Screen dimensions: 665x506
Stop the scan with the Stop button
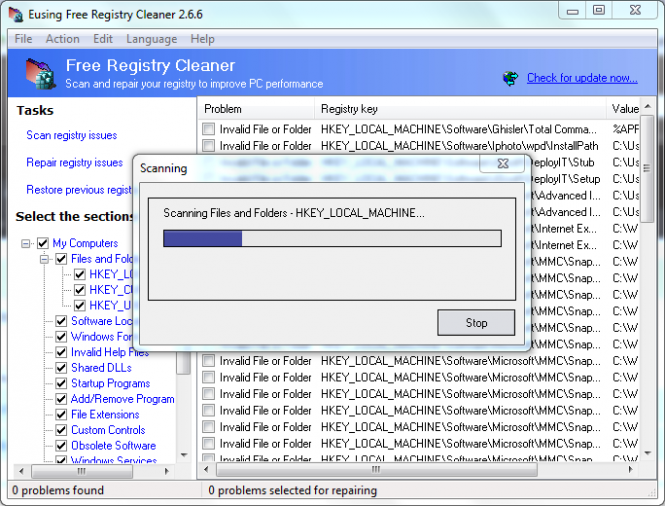coord(476,323)
